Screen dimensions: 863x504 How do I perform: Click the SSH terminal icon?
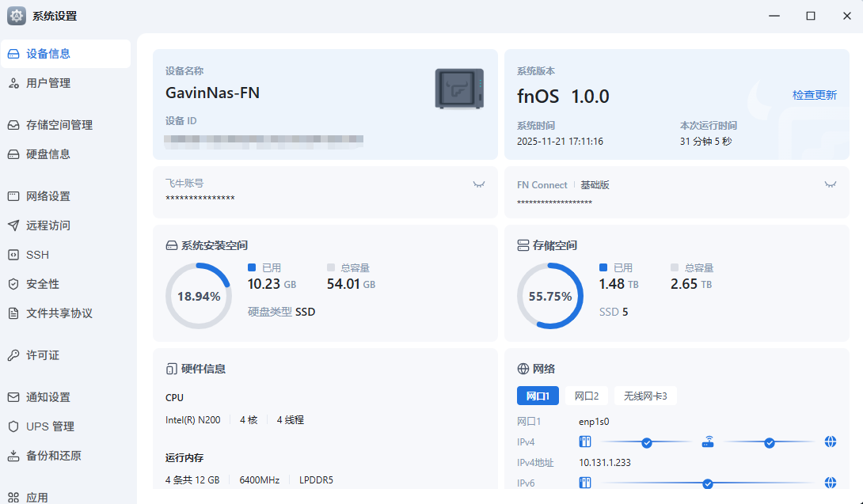pos(13,255)
